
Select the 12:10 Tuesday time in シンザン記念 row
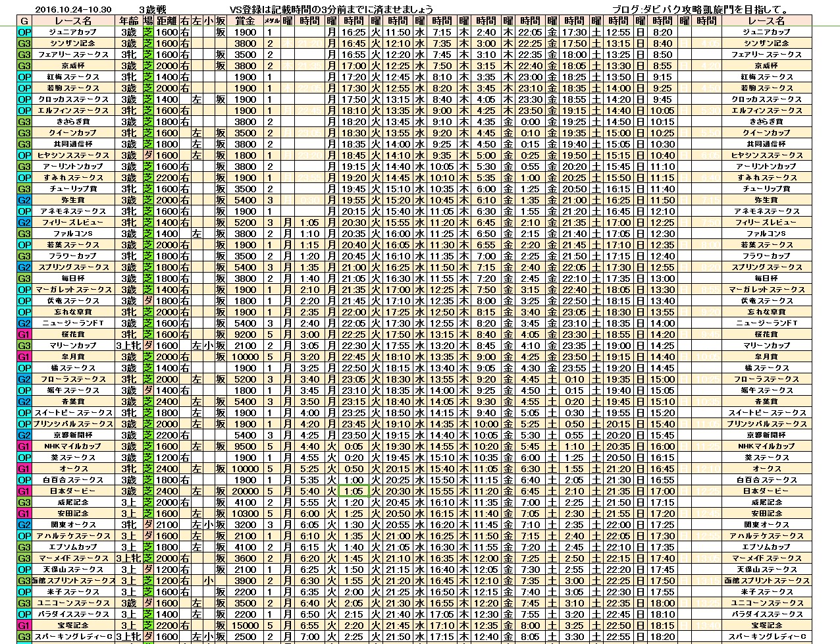pos(398,43)
